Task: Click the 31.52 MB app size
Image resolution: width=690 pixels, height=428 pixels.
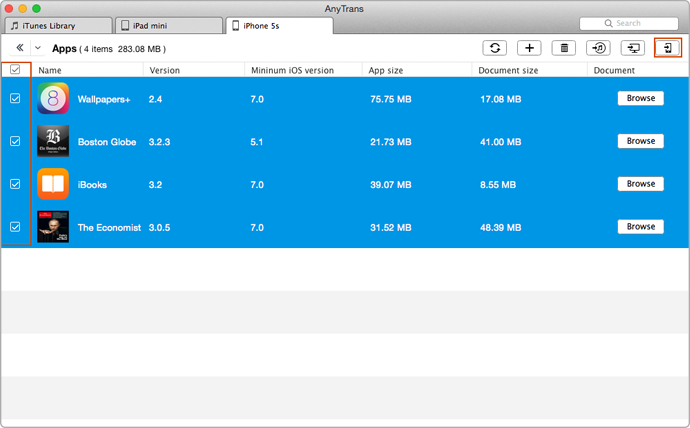Action: coord(391,227)
